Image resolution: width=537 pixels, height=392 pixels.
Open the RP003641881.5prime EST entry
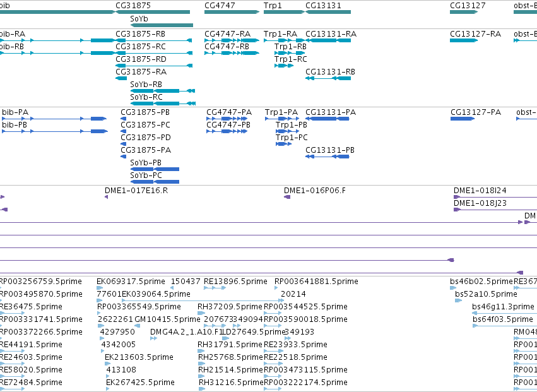pyautogui.click(x=316, y=282)
